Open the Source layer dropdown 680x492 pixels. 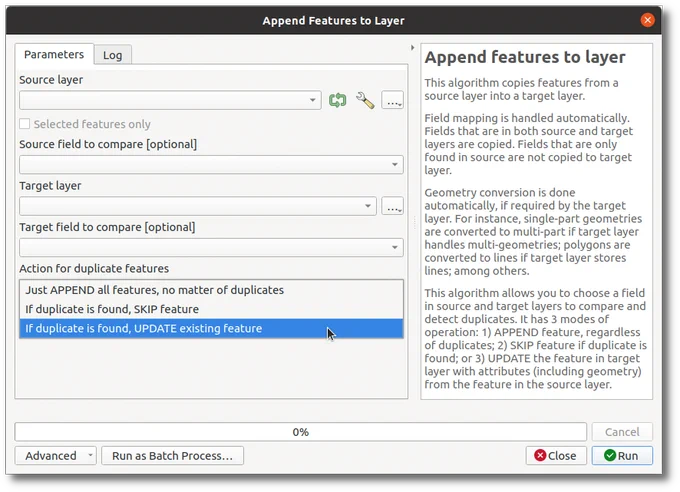(x=170, y=100)
